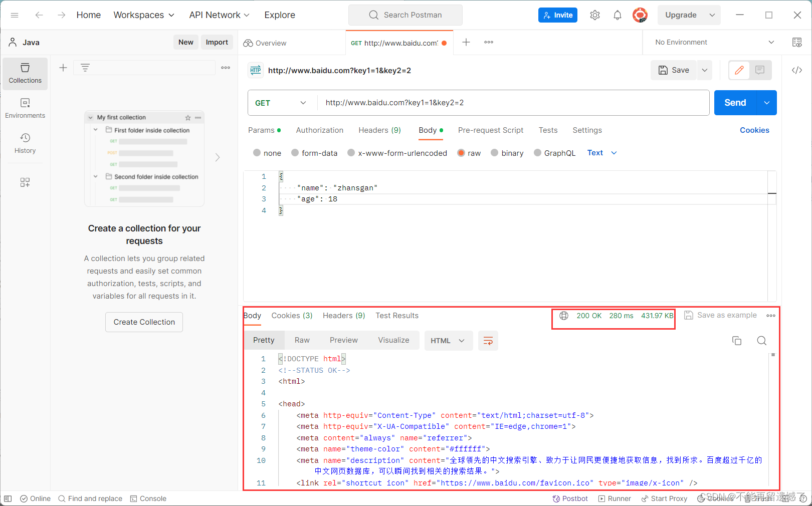812x506 pixels.
Task: Open the code snippet panel icon
Action: [x=797, y=70]
